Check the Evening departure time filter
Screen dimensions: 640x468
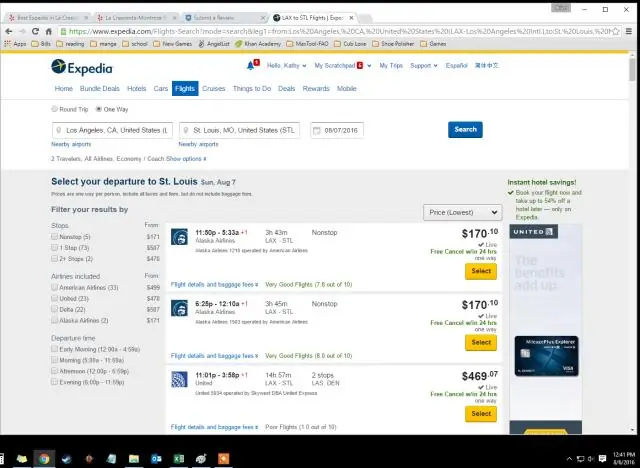[54, 382]
